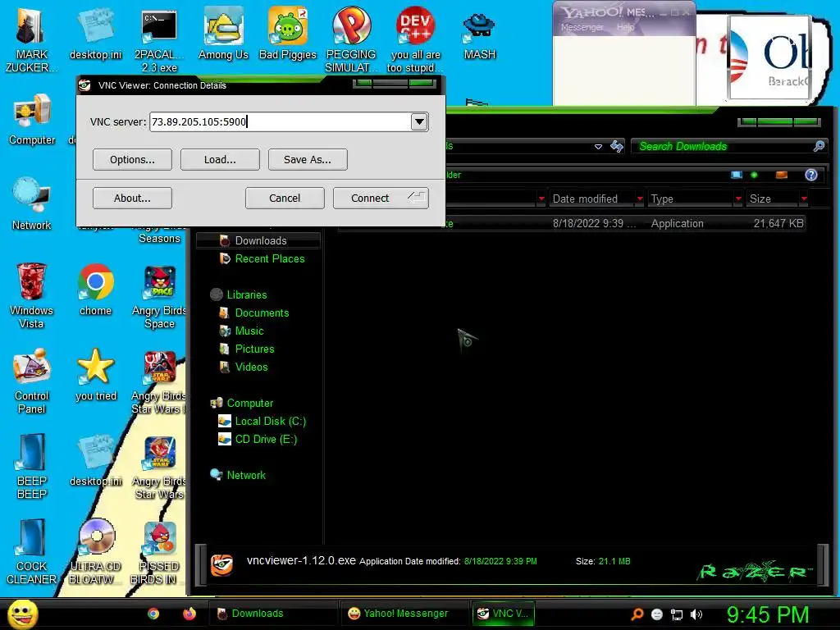
Task: Select the DEV C++ 'you all are too stupid' icon
Action: (415, 39)
